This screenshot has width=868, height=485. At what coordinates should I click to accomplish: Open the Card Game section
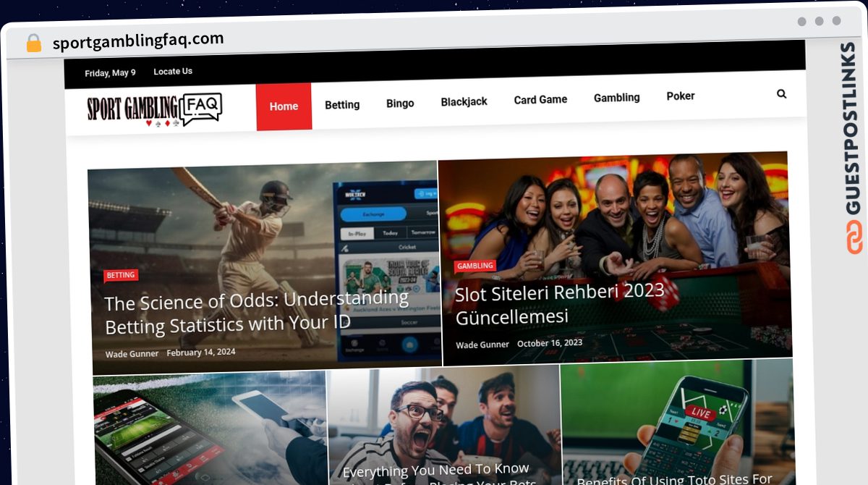540,100
